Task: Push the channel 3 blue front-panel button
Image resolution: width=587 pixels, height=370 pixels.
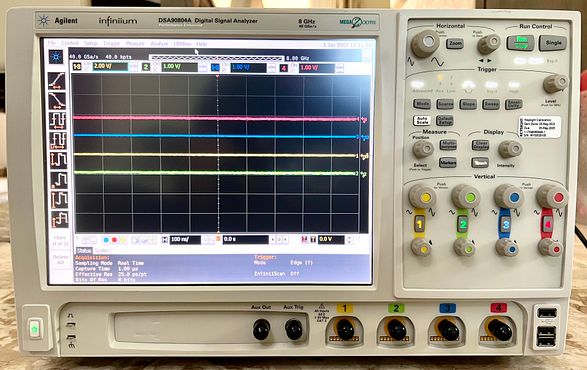Action: pyautogui.click(x=506, y=225)
